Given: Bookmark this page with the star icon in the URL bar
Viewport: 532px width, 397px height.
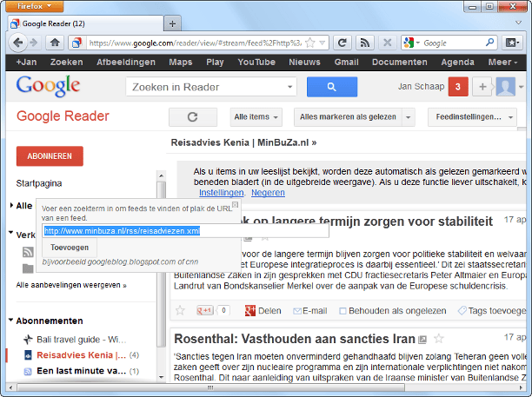Looking at the screenshot, I should coord(309,43).
